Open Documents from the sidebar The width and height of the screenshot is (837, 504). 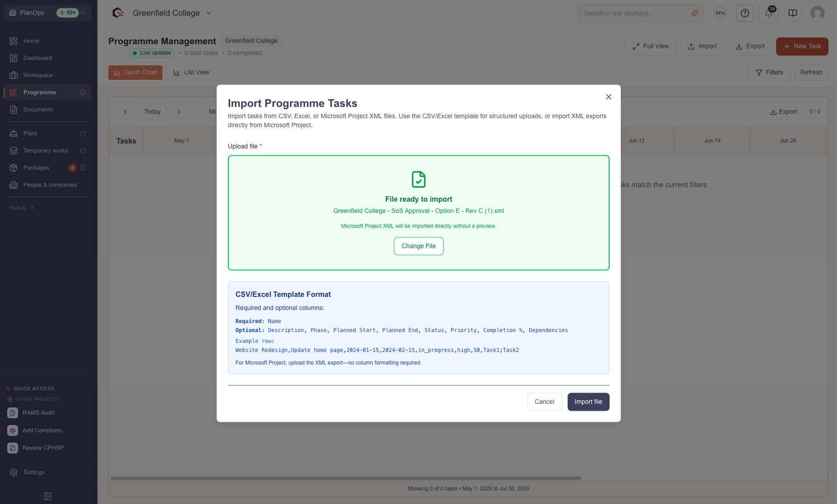[x=47, y=109]
